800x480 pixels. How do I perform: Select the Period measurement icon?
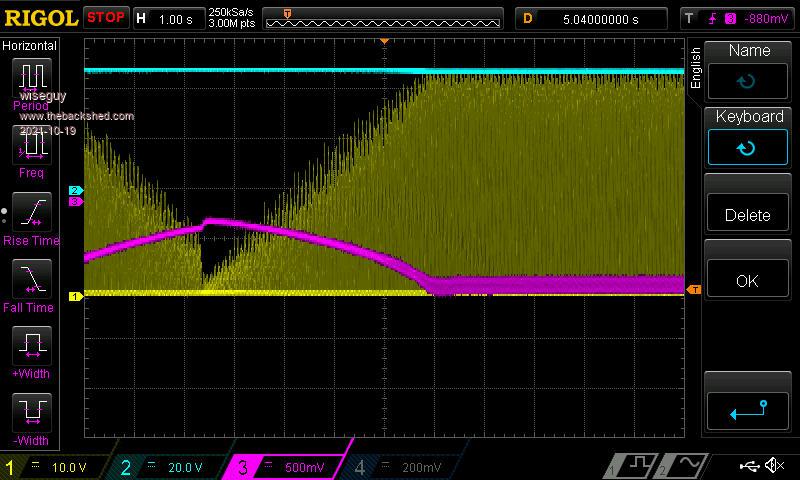point(32,79)
